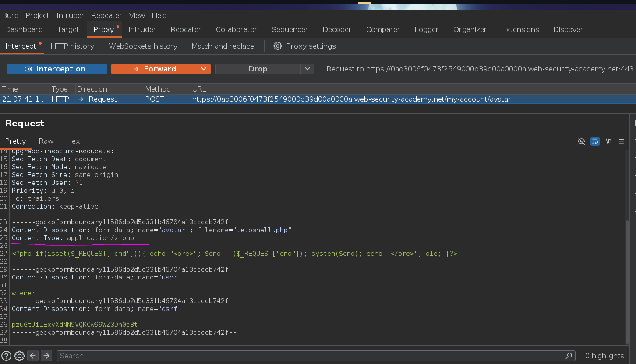This screenshot has height=364, width=636.
Task: Go to the Intruder tool tab
Action: 142,29
